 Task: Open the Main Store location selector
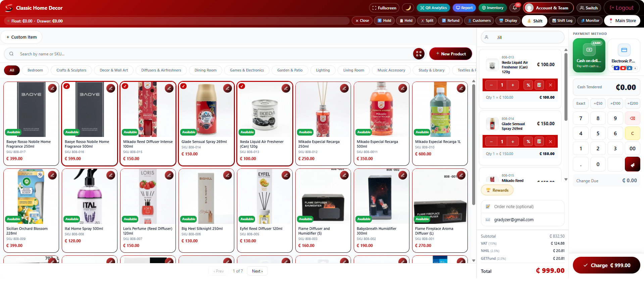(x=622, y=21)
